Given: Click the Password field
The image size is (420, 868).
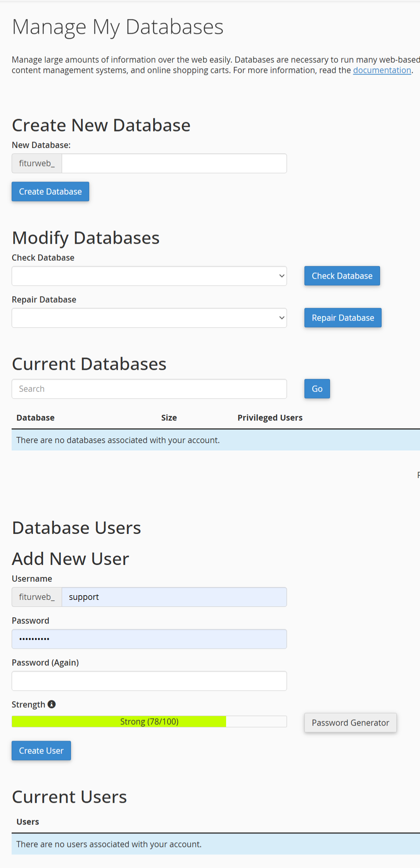Looking at the screenshot, I should [x=149, y=639].
